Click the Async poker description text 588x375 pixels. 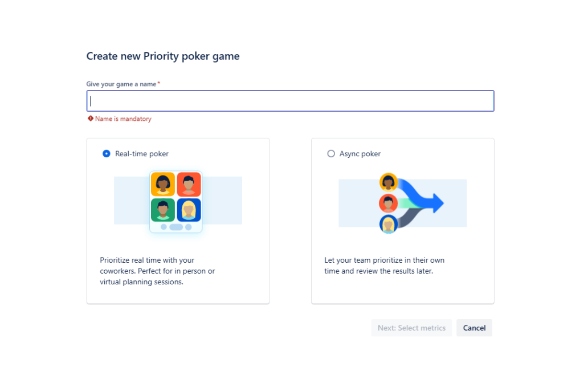(384, 266)
